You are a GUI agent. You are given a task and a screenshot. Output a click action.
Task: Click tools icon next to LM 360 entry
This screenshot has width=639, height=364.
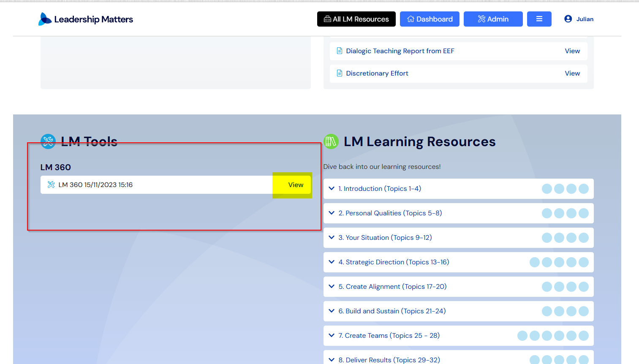point(51,185)
